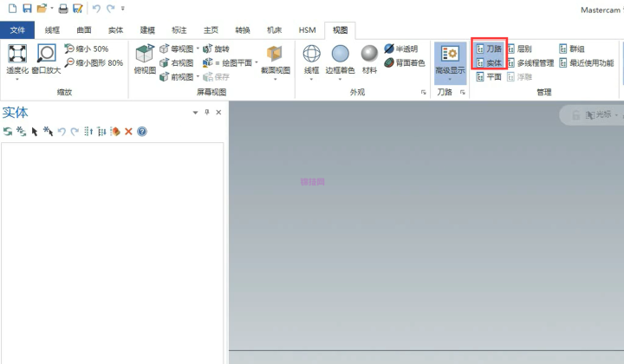Open 刀路 group dialog launcher

463,92
